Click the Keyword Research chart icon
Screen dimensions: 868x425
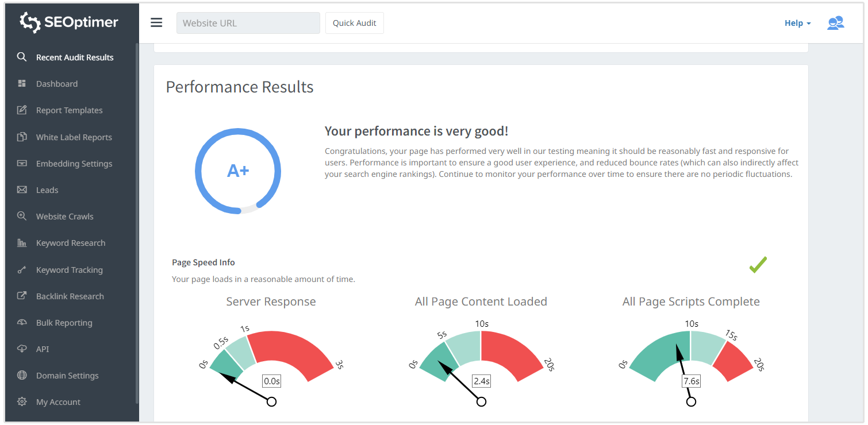22,242
